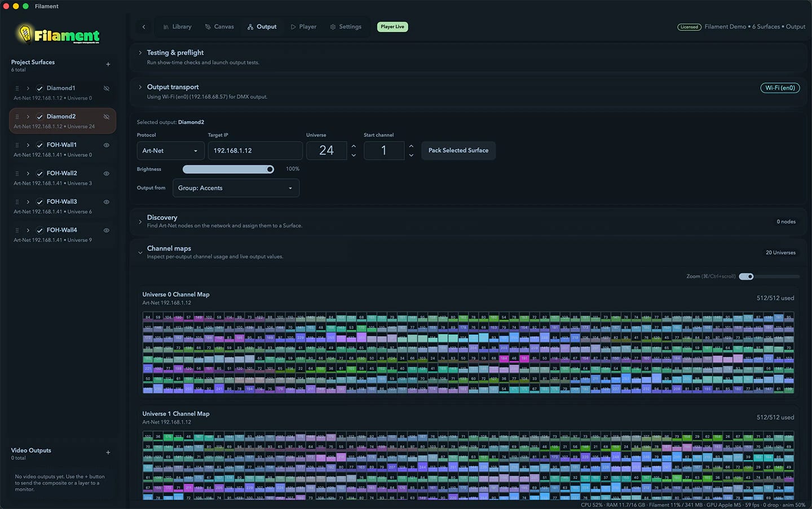Open the Output from Group dropdown
This screenshot has width=812, height=509.
pyautogui.click(x=236, y=188)
